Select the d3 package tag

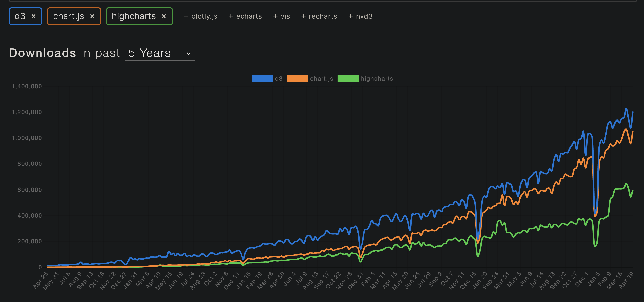click(x=20, y=16)
